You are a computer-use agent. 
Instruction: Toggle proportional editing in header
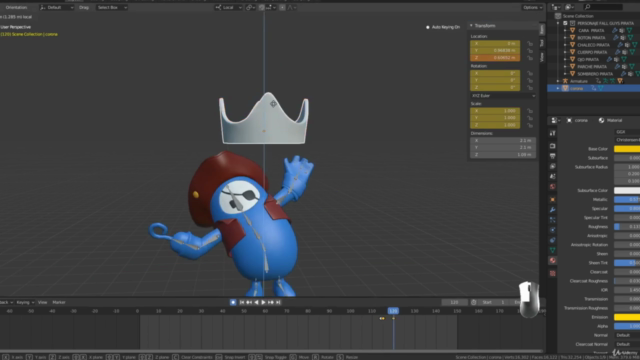(282, 7)
